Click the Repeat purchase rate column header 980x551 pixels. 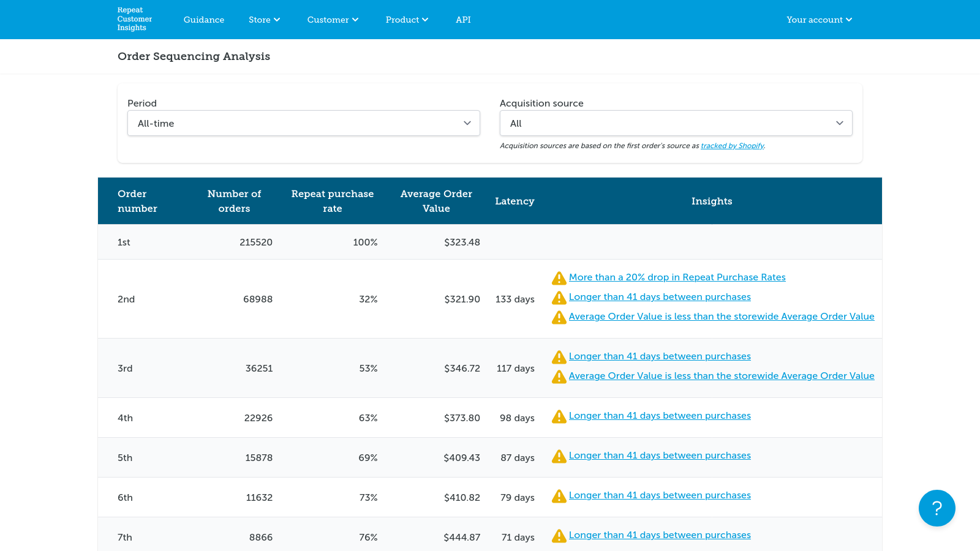click(333, 201)
